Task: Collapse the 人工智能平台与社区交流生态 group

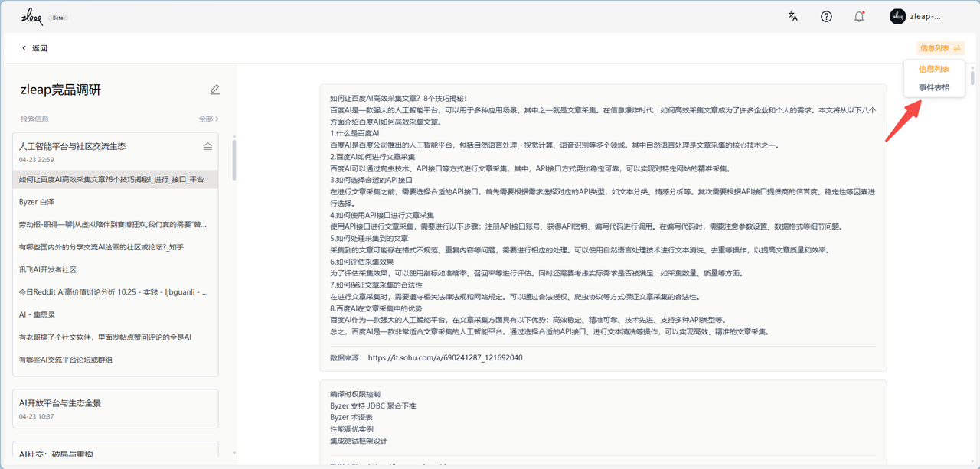Action: (x=207, y=145)
